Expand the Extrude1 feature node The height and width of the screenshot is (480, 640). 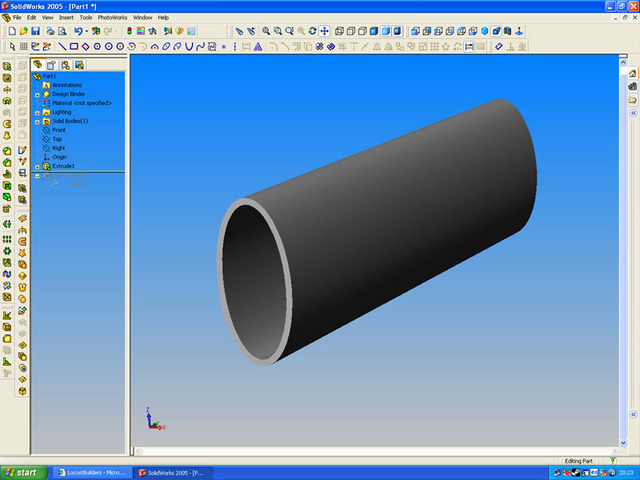coord(37,167)
